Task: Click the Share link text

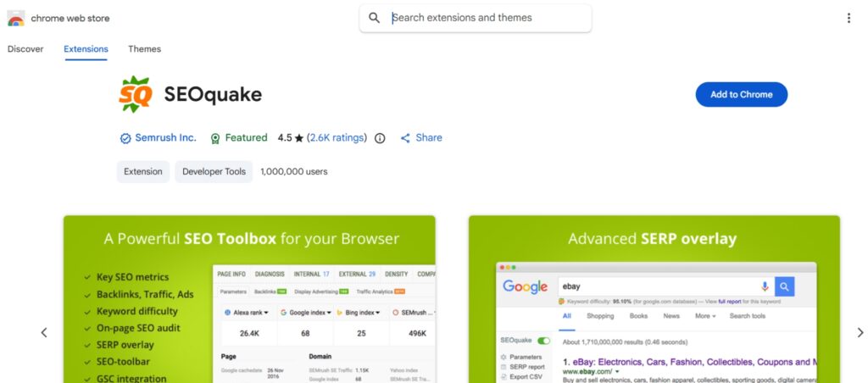Action: [x=429, y=138]
